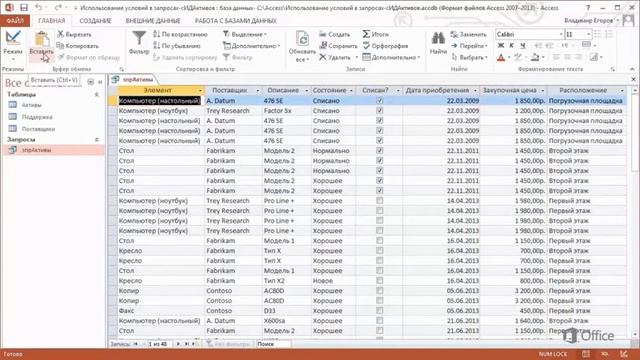
Task: Open background fill color bucket
Action: click(x=535, y=58)
